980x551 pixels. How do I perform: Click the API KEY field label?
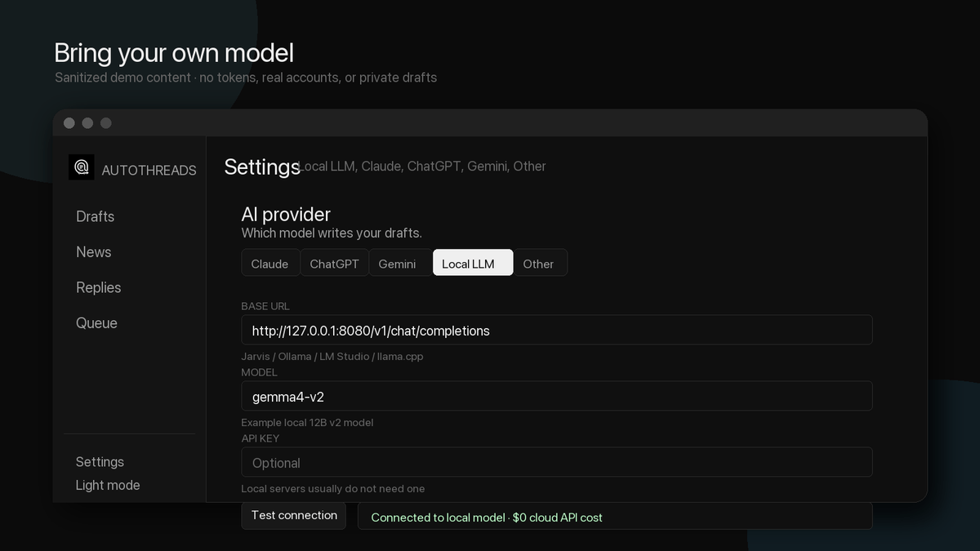[x=261, y=438]
